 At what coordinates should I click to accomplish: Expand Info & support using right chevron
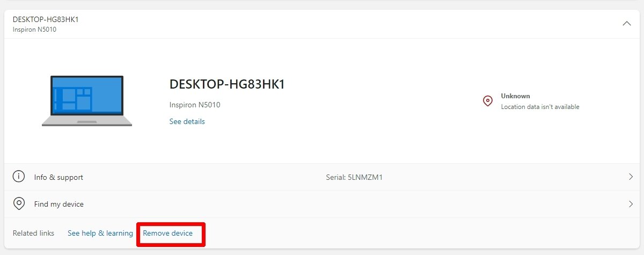point(631,177)
